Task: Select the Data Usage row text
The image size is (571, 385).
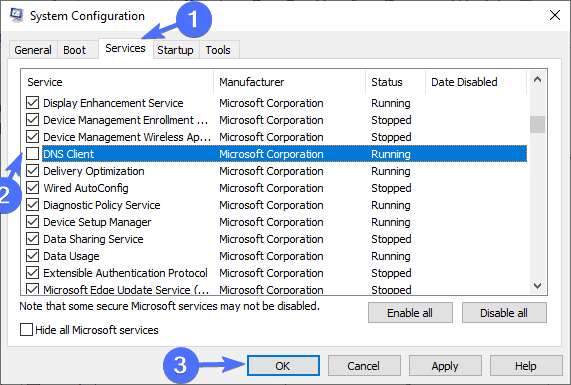Action: 71,256
